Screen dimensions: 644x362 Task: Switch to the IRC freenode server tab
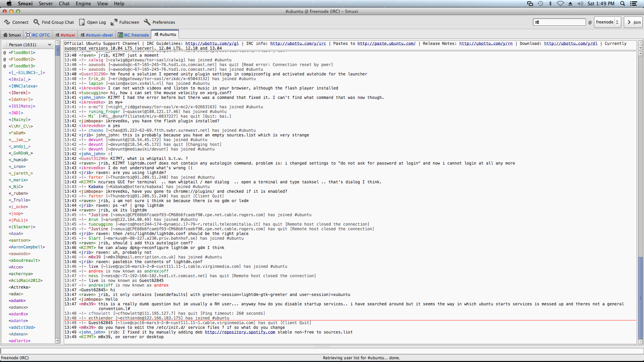click(x=133, y=35)
